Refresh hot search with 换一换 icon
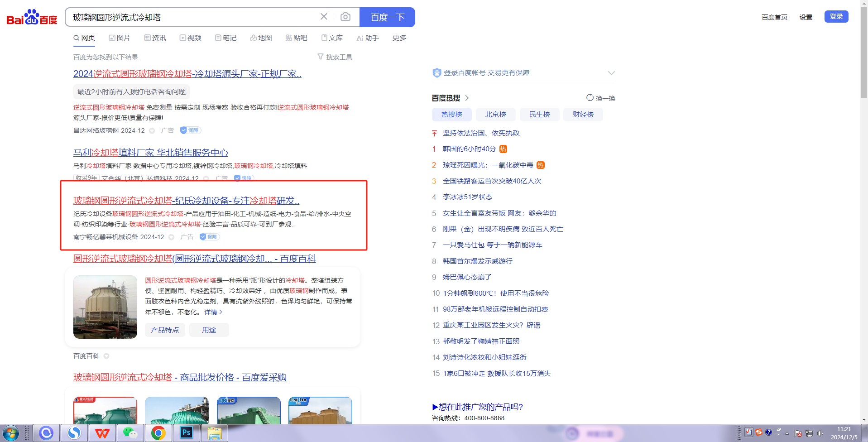Screen dimensions: 868x442 pos(600,98)
